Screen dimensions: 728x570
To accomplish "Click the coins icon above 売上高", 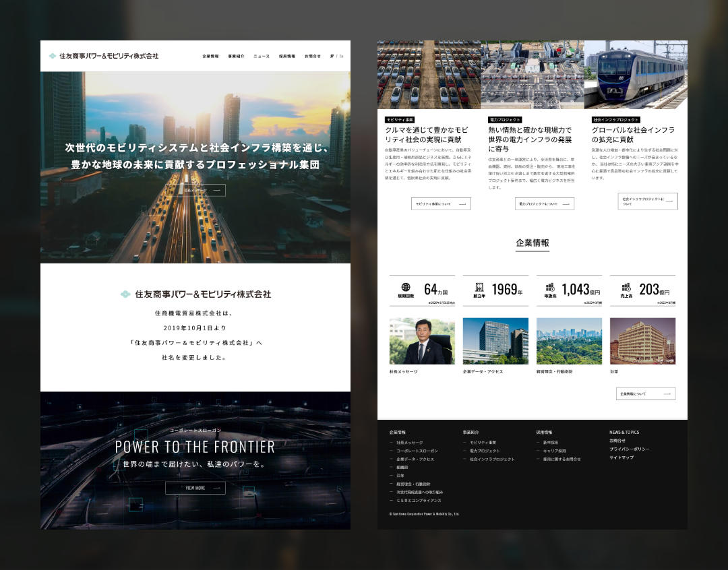I will (x=626, y=287).
